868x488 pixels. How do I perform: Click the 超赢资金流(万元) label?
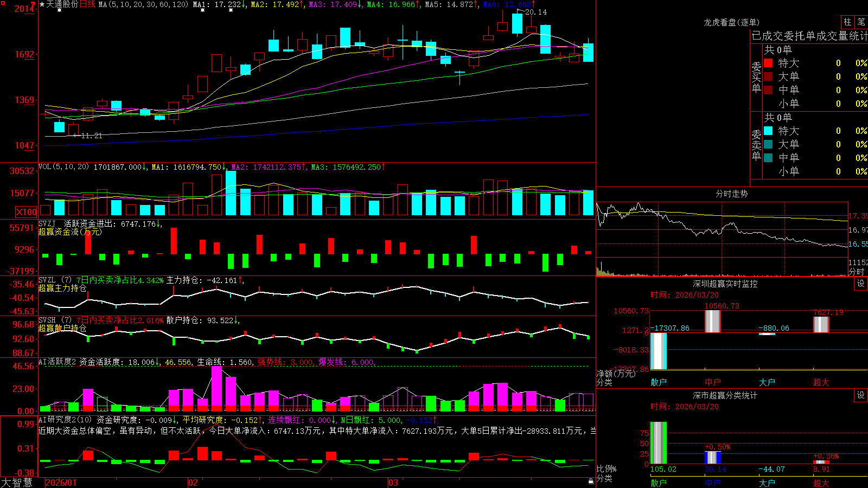[70, 232]
